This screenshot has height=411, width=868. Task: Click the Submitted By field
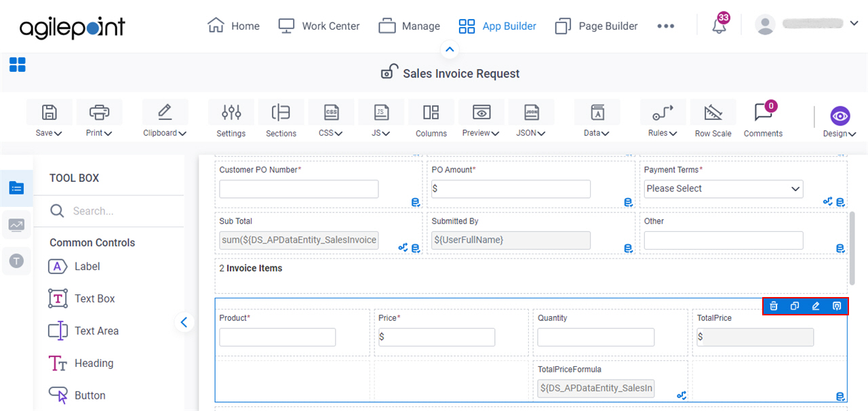point(511,240)
